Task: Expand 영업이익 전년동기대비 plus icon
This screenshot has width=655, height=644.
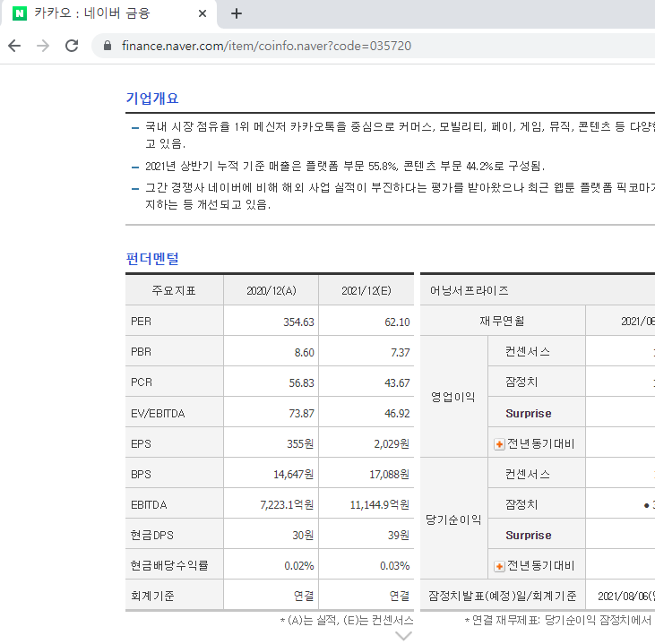Action: (x=499, y=444)
